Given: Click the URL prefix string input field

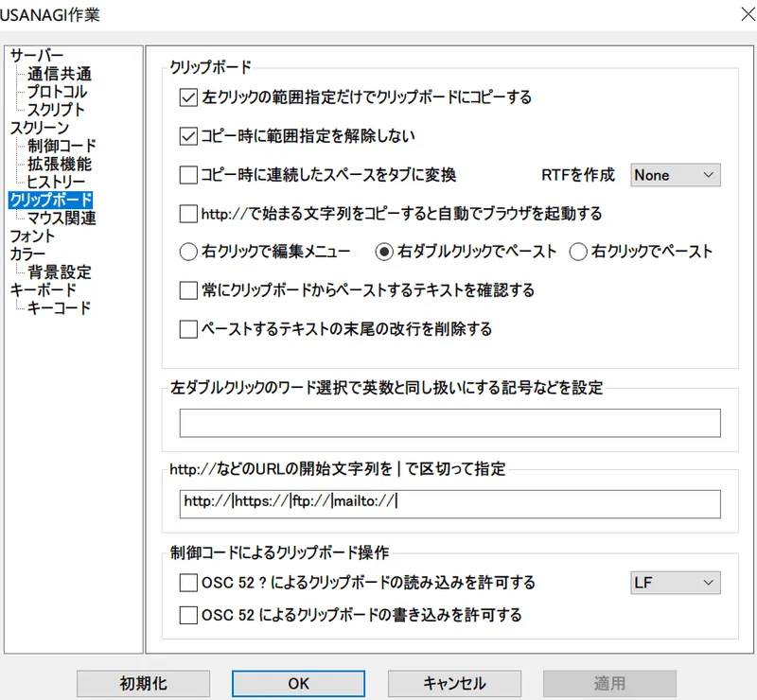Looking at the screenshot, I should (x=450, y=504).
